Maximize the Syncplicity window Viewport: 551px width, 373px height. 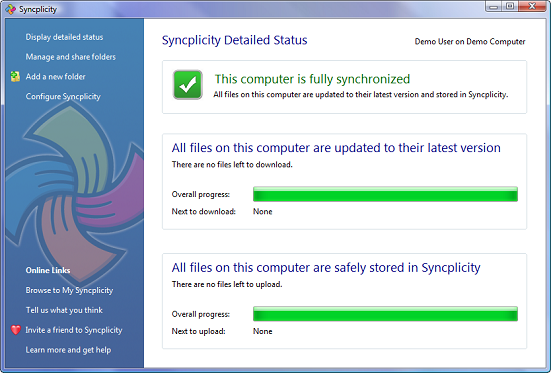click(x=510, y=6)
